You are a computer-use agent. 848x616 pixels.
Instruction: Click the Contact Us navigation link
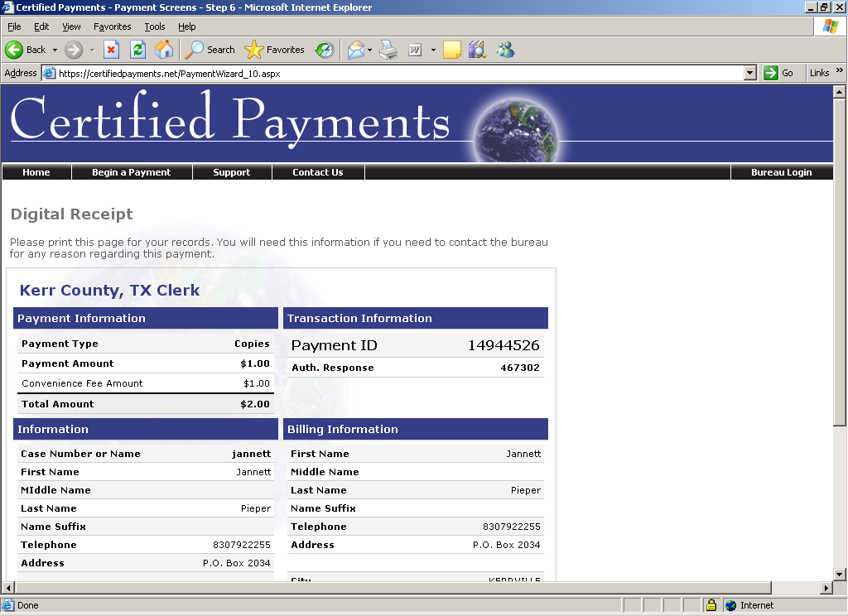point(317,172)
